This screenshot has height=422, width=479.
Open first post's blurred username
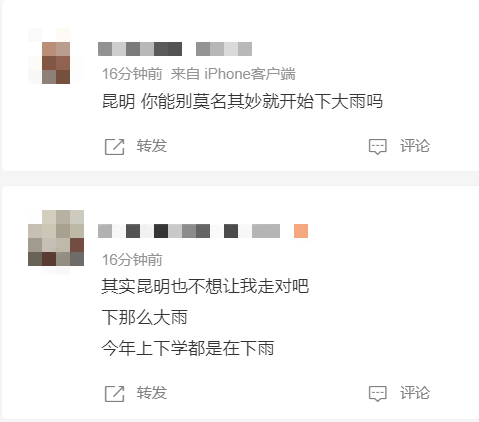click(175, 49)
